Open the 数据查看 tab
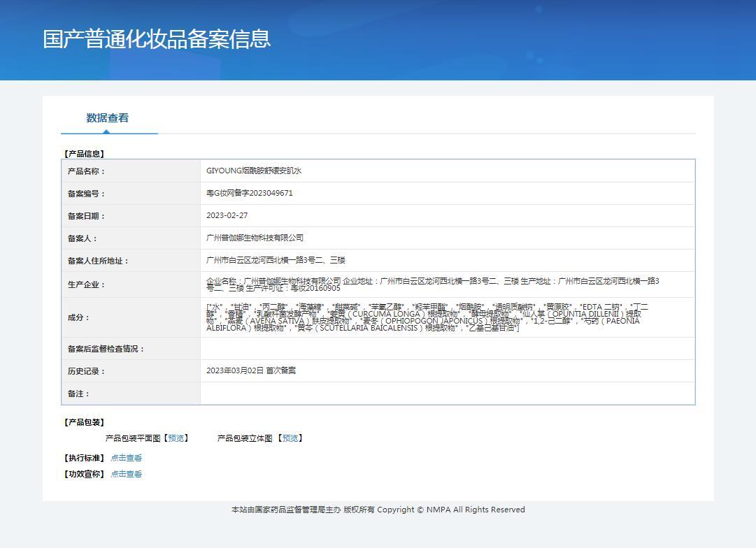The width and height of the screenshot is (756, 548). click(x=108, y=118)
